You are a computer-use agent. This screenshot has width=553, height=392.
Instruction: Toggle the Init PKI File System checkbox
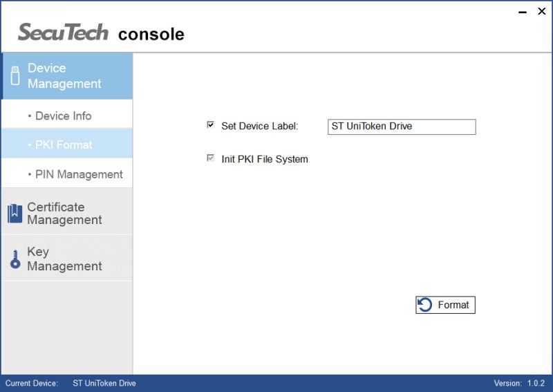pos(211,158)
